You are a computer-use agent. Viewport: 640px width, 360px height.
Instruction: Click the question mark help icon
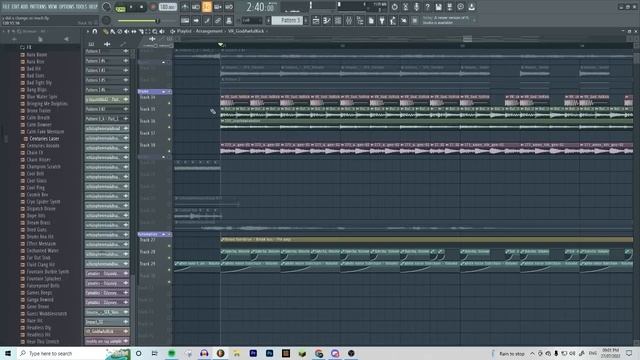(x=427, y=7)
